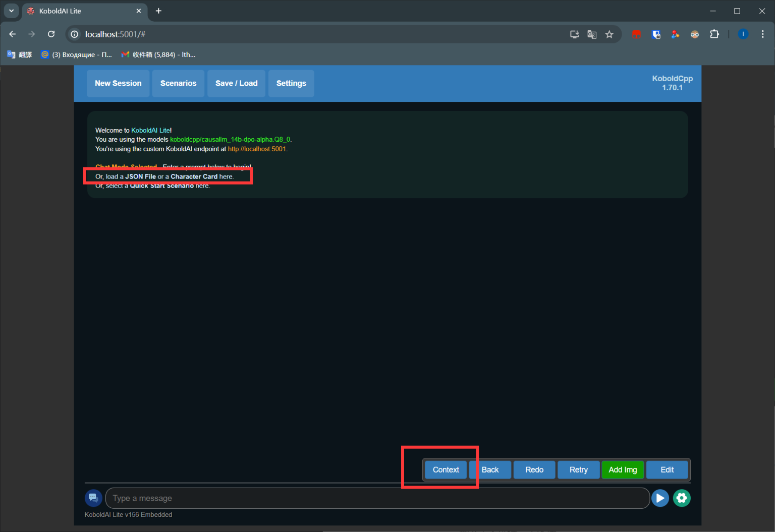Open the Scenarios menu
775x532 pixels.
tap(178, 83)
